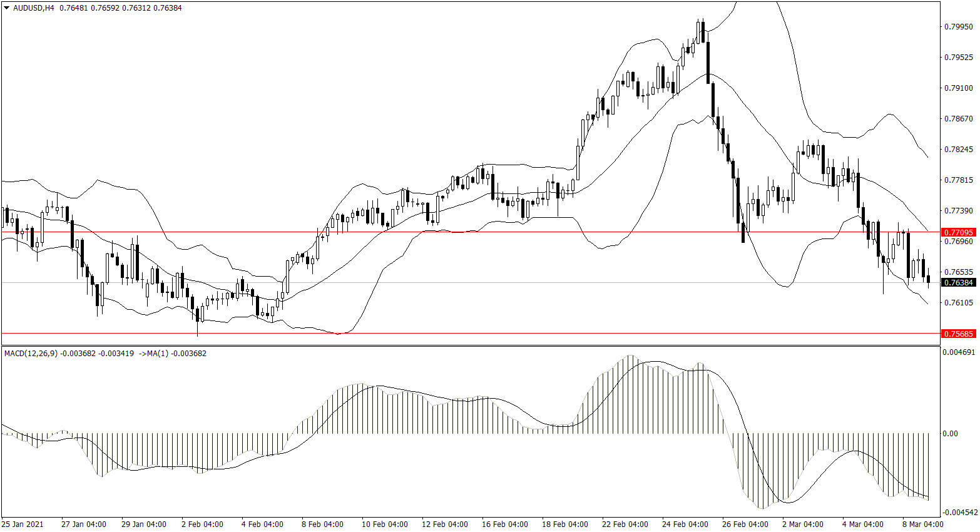Select the AUDUSD,H4 symbol title
The height and width of the screenshot is (532, 980).
pos(34,8)
